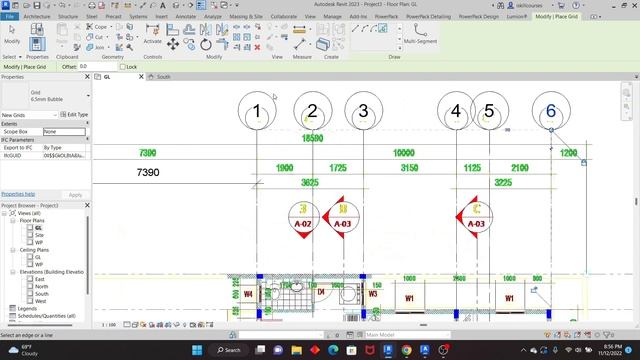Select the Line draw tool
Screen dimensions: 640x360
[355, 28]
